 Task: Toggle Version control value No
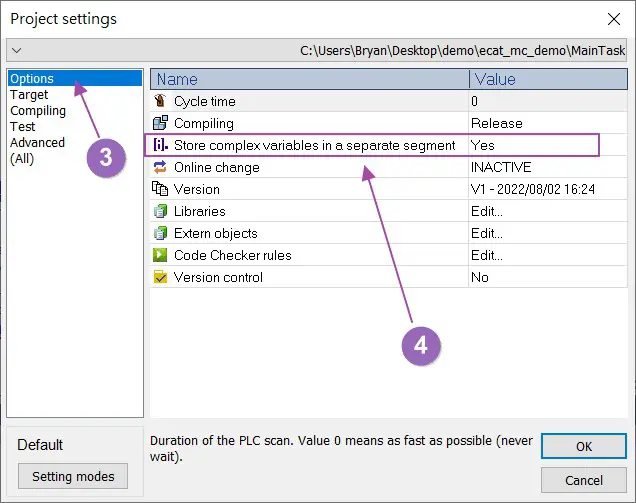(479, 277)
